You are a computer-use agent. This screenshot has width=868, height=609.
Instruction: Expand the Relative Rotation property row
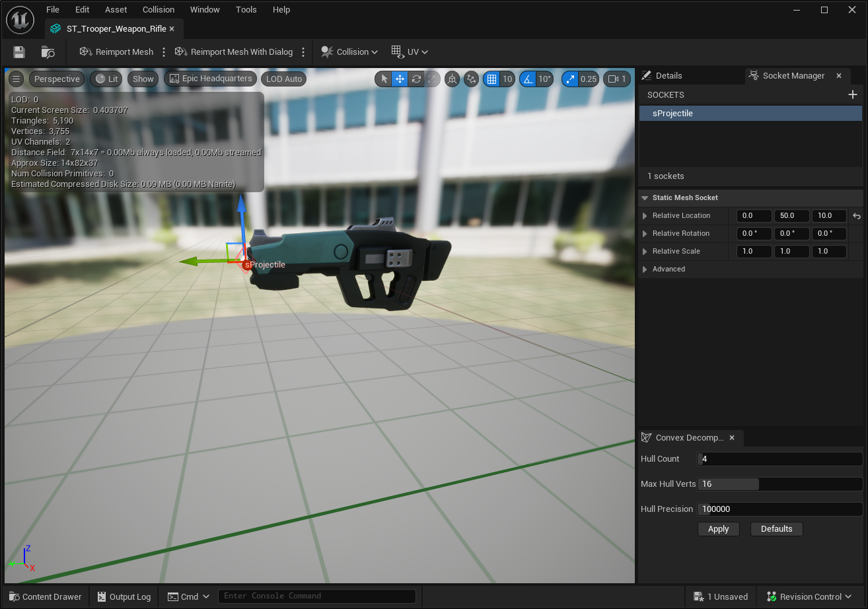(645, 234)
